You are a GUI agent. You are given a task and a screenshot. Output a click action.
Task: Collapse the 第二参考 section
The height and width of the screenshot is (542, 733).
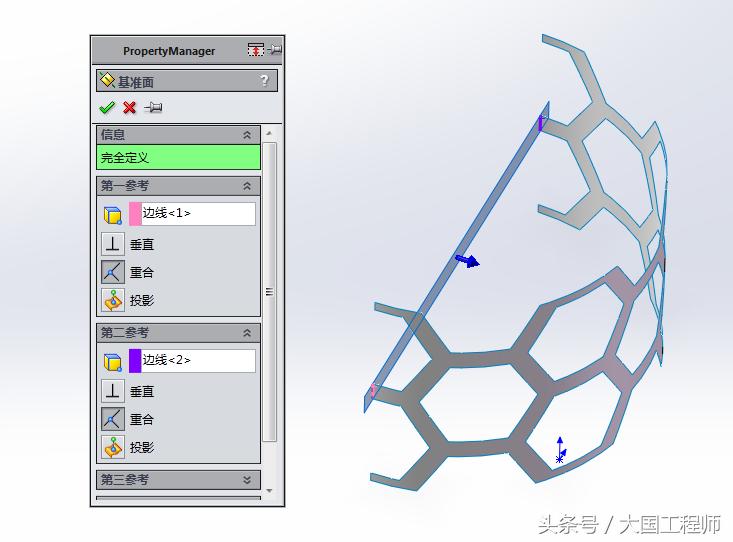pos(247,333)
